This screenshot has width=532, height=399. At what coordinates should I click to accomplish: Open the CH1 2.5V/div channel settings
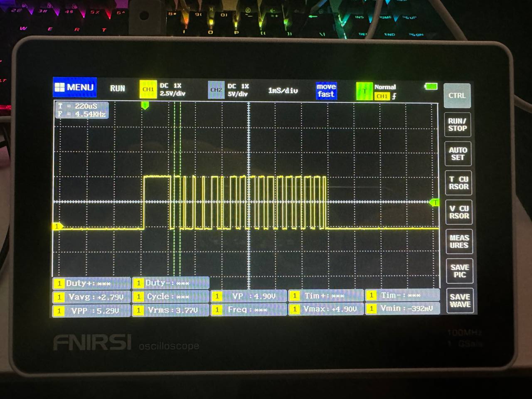172,90
